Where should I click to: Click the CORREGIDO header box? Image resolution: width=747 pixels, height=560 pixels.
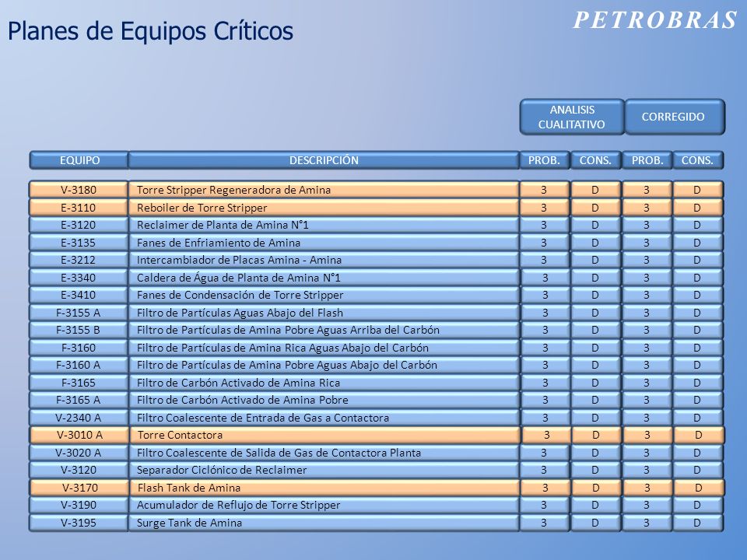674,117
